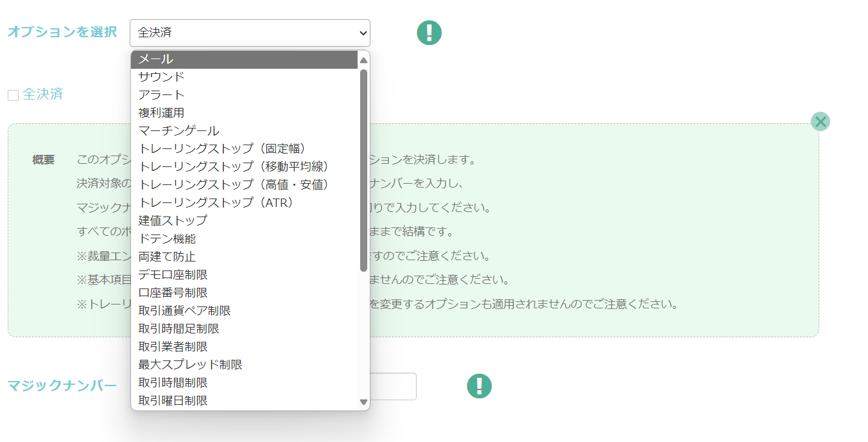Click the info icon beside マジックナンバー

[x=479, y=386]
